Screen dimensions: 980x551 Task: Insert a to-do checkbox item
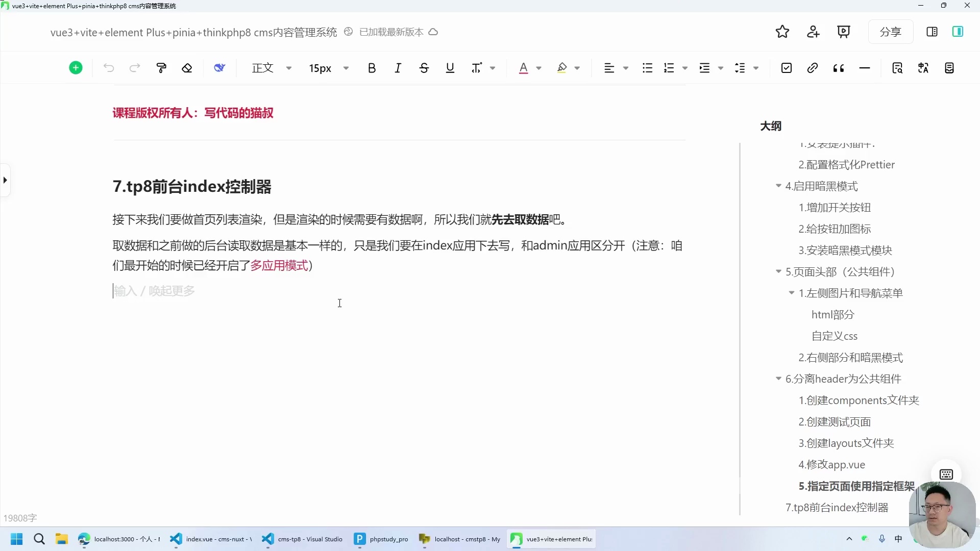pos(786,67)
